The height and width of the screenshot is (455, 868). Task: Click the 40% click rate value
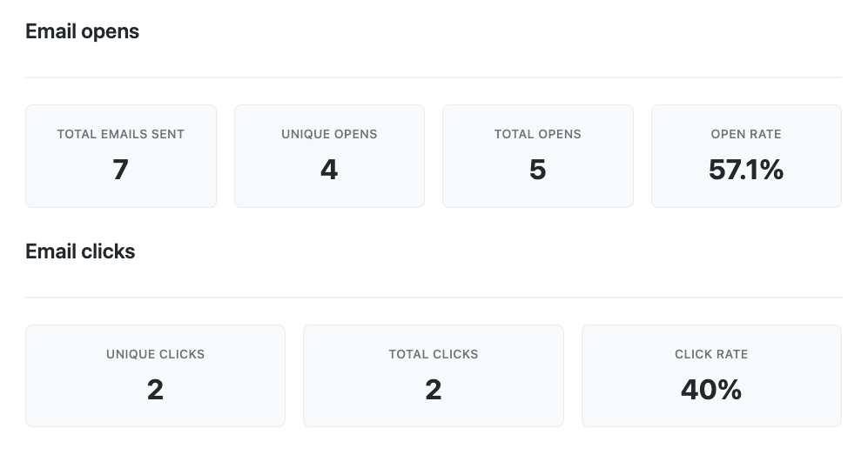pyautogui.click(x=711, y=390)
